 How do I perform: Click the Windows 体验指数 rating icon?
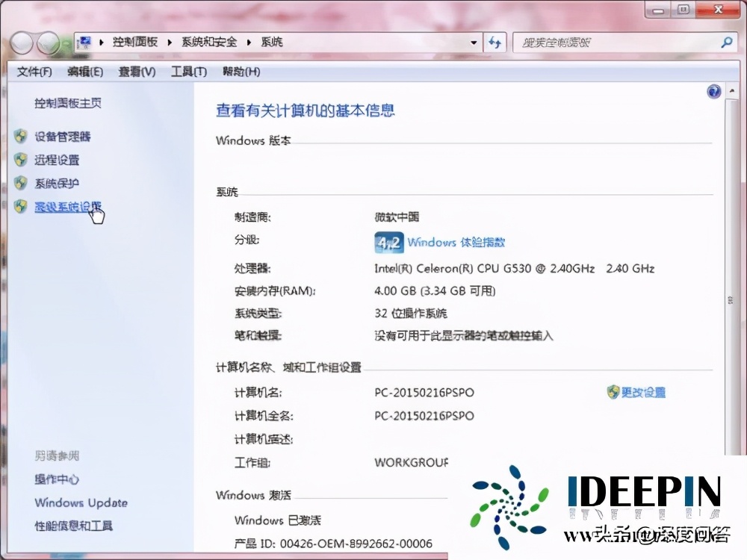(388, 242)
